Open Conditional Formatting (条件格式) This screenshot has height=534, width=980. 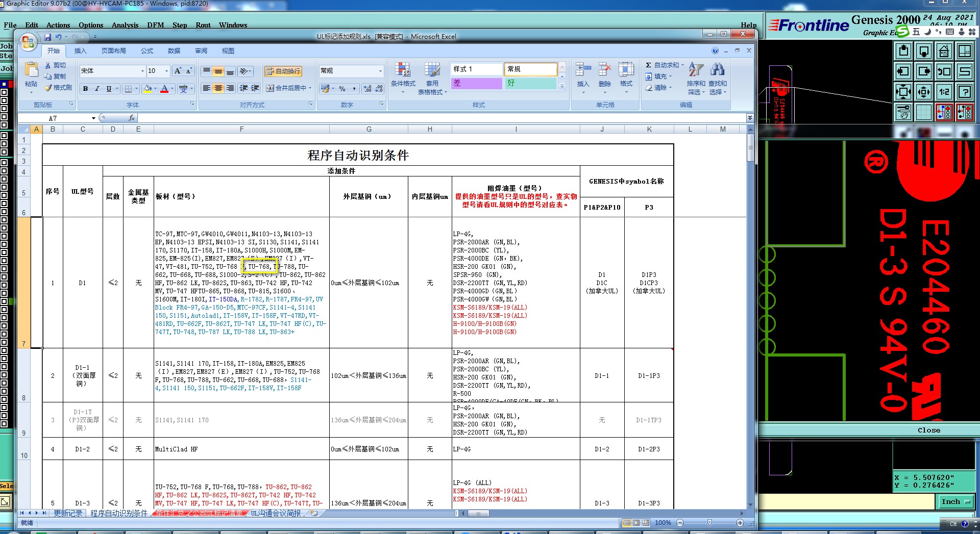[x=403, y=78]
